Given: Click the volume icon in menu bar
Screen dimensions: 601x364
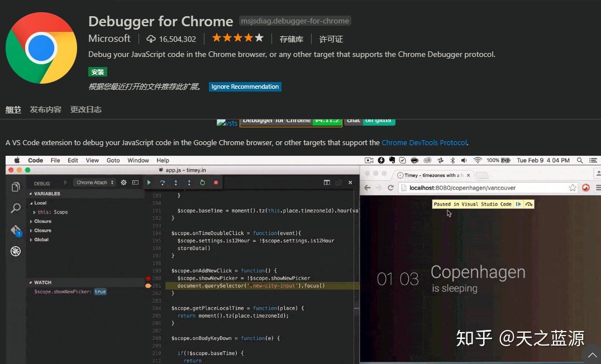Looking at the screenshot, I should 464,160.
